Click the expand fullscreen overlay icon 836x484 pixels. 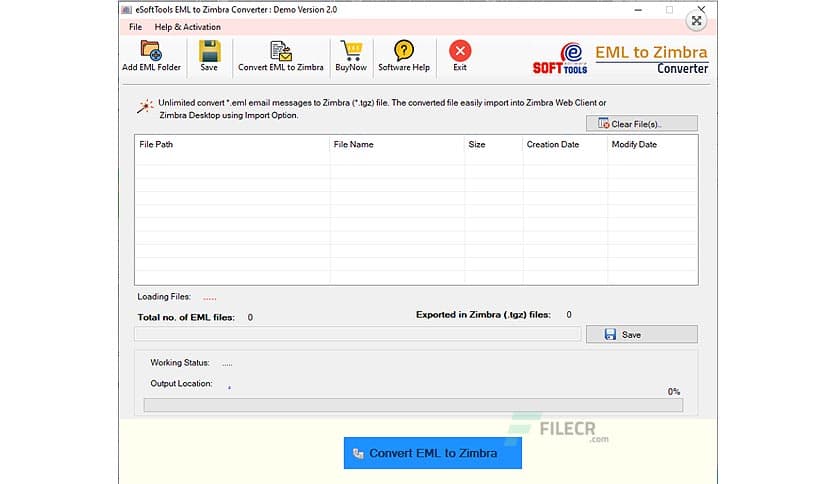696,21
